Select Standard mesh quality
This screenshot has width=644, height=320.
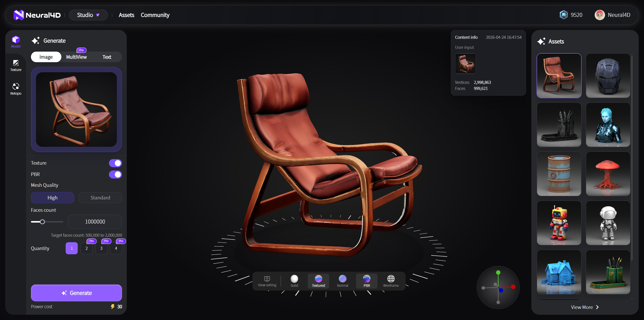coord(100,198)
